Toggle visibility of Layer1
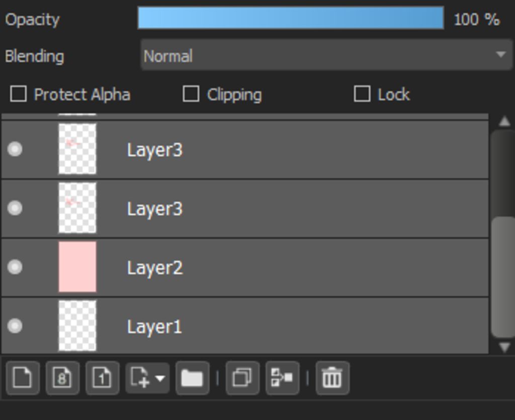 (15, 326)
